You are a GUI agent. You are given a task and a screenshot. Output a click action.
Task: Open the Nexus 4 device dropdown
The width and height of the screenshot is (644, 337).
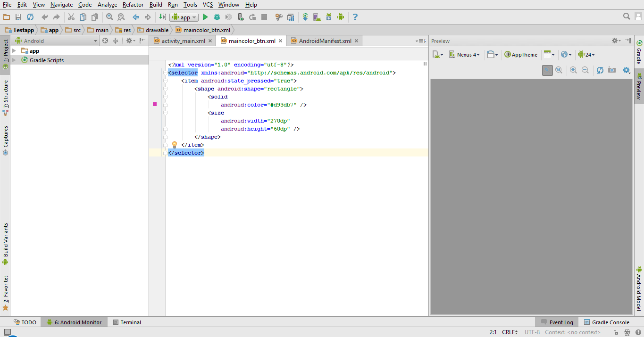click(464, 54)
